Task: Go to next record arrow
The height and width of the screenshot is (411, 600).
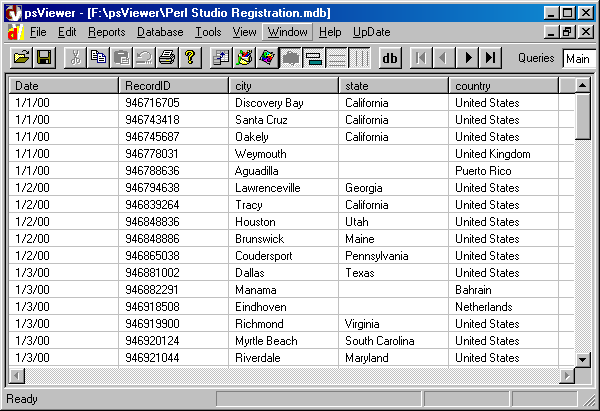Action: point(468,58)
